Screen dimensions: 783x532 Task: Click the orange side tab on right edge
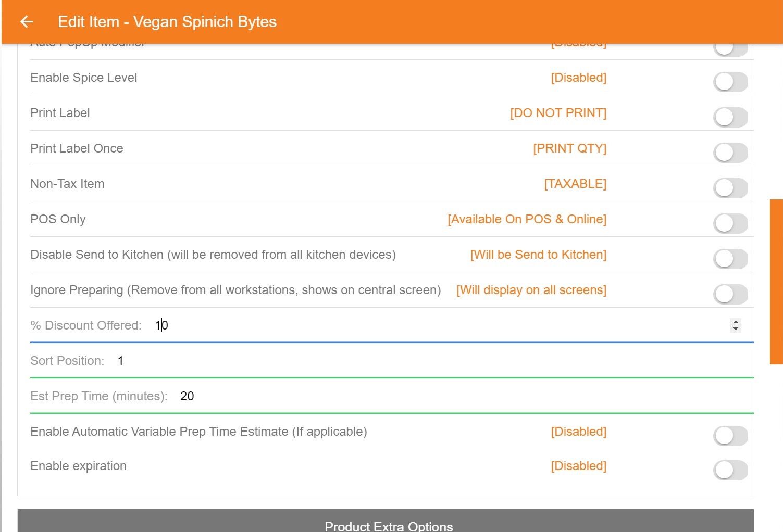point(776,281)
